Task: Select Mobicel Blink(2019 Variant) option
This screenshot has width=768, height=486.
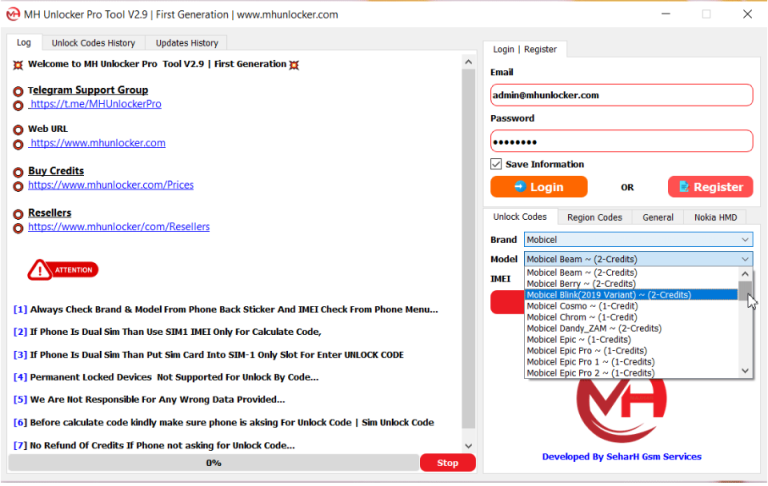Action: tap(631, 295)
